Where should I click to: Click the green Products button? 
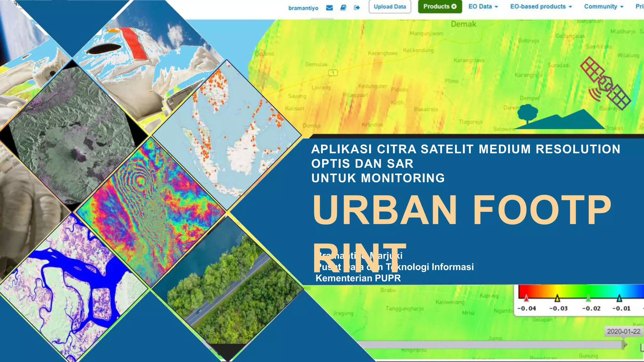pyautogui.click(x=440, y=7)
